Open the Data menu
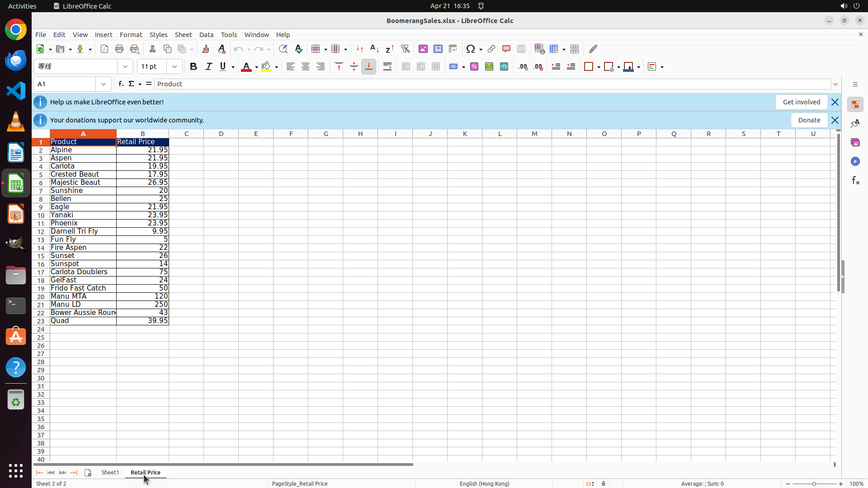 206,35
